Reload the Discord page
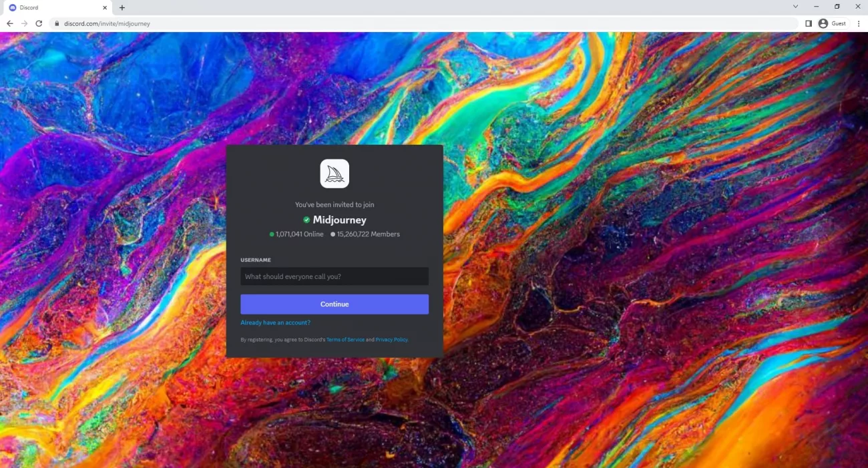 39,23
